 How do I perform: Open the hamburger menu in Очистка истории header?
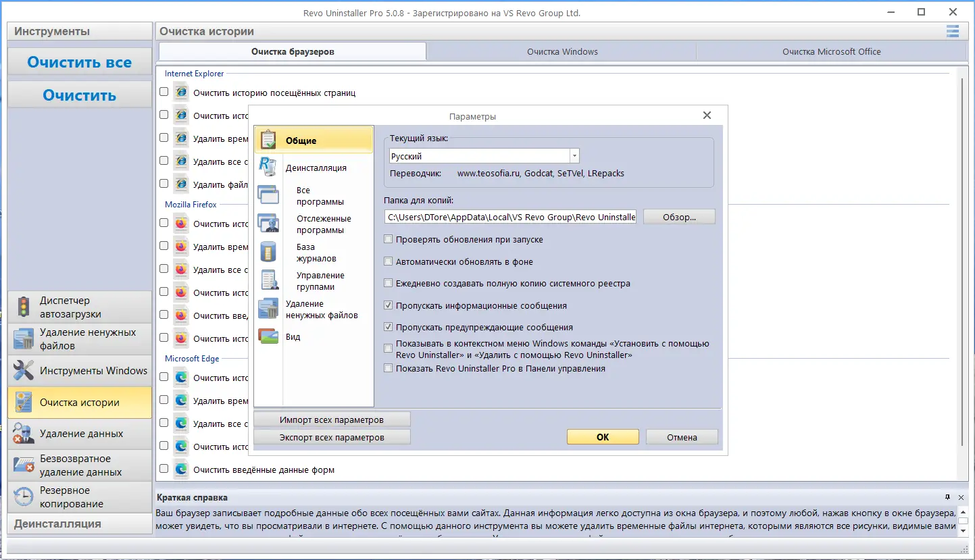(953, 31)
